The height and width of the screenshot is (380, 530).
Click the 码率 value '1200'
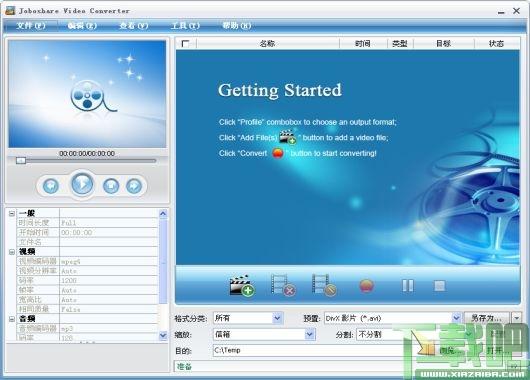[69, 281]
